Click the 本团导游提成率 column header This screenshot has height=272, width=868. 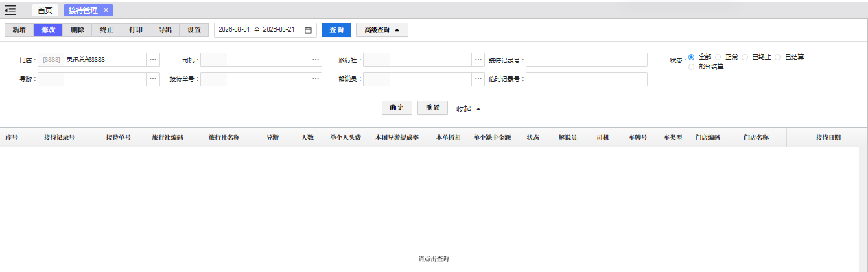tap(397, 138)
